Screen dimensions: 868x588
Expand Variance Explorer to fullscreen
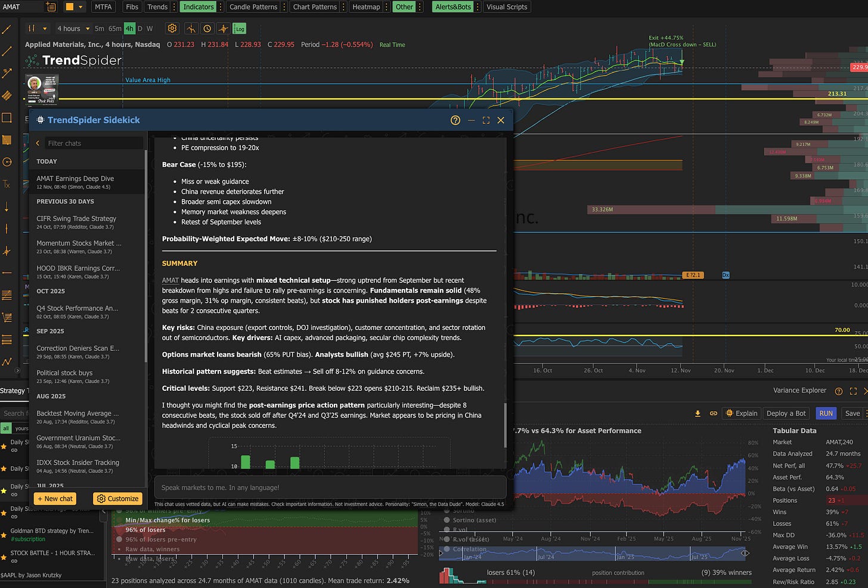coord(853,391)
